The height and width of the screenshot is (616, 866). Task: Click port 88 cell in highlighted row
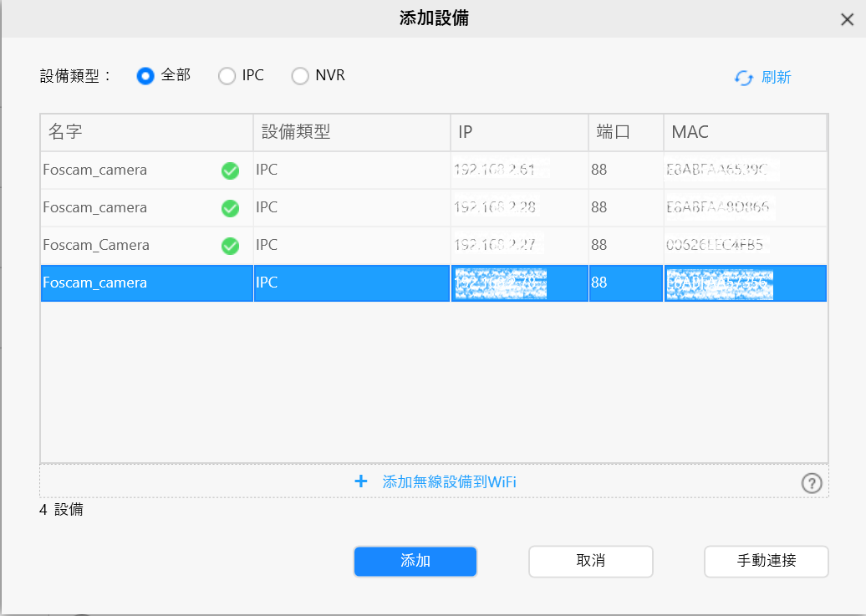tap(626, 283)
